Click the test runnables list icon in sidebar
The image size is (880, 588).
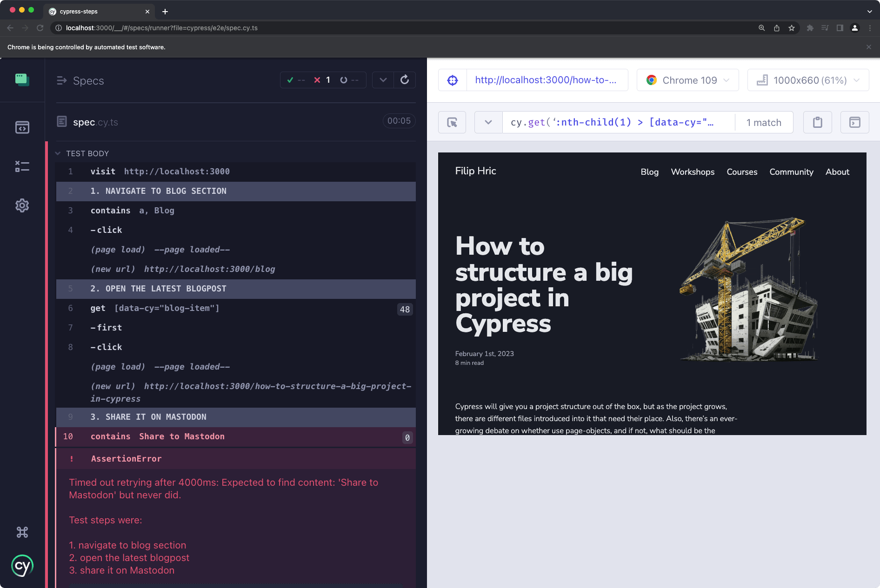22,166
